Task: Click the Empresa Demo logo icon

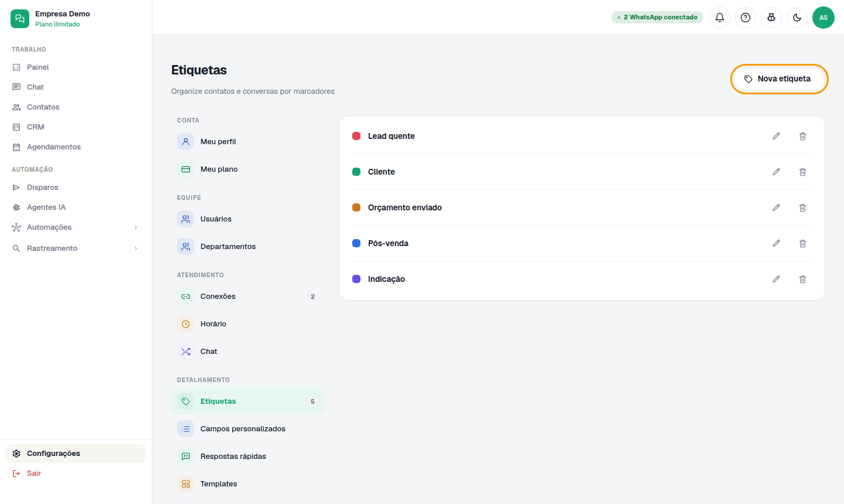Action: tap(20, 19)
